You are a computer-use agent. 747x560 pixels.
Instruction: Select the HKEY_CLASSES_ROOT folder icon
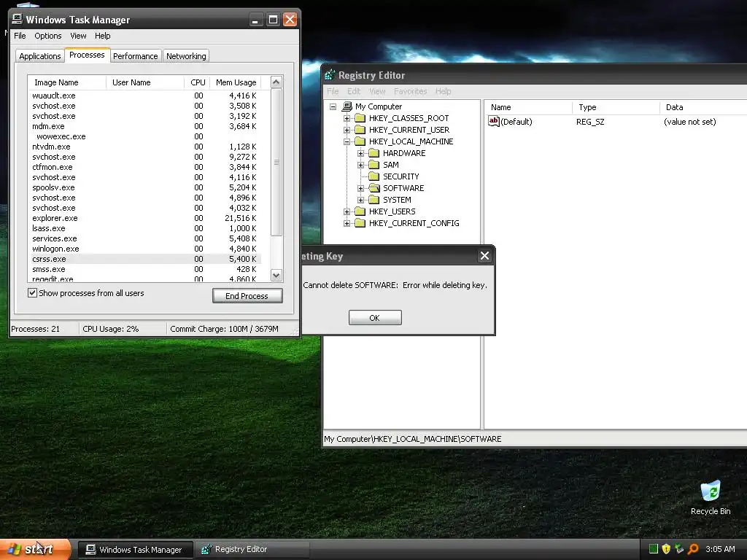360,118
